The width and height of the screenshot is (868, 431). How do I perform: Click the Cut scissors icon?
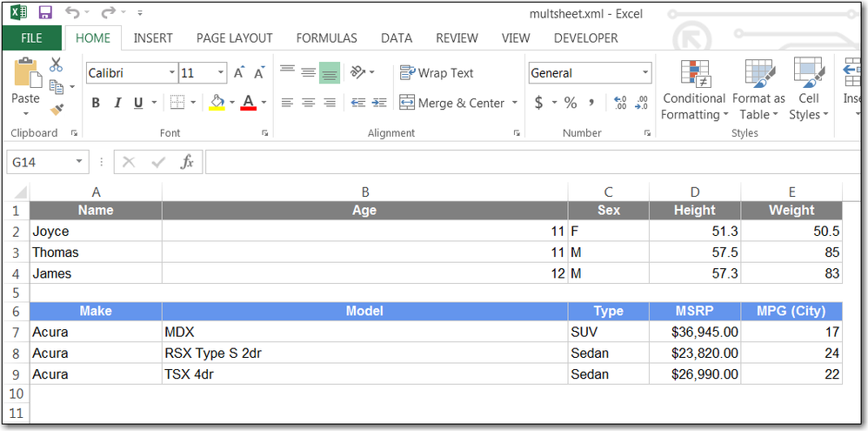pyautogui.click(x=57, y=64)
